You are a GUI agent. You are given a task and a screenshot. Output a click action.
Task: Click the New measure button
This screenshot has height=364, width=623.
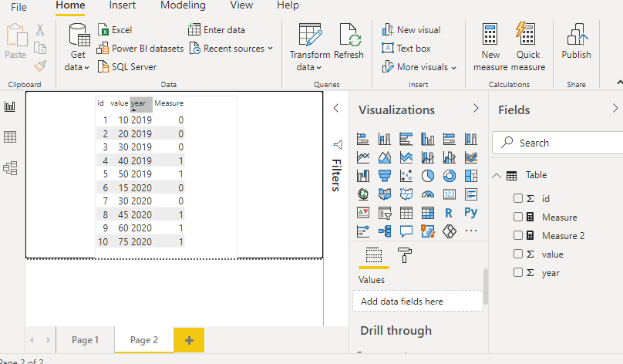coord(490,47)
